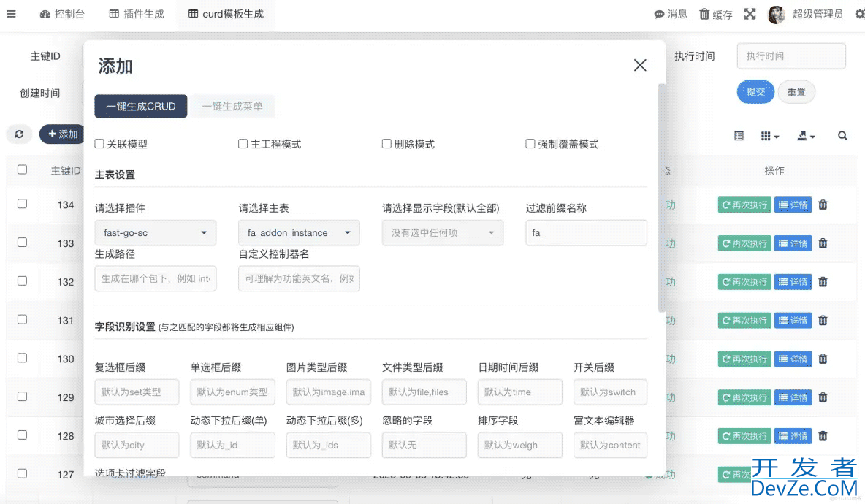This screenshot has height=504, width=865.
Task: Click the 提交 submit button
Action: tap(755, 92)
